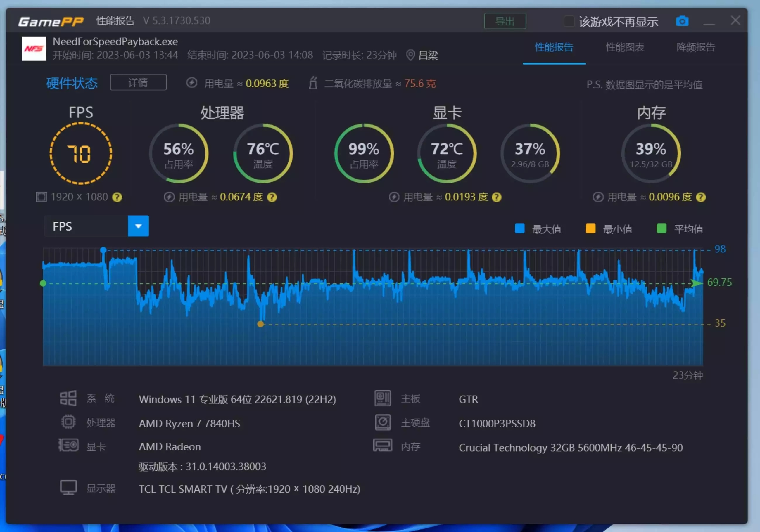Click the CPU 76℃ temperature gauge
This screenshot has width=760, height=532.
click(x=263, y=153)
